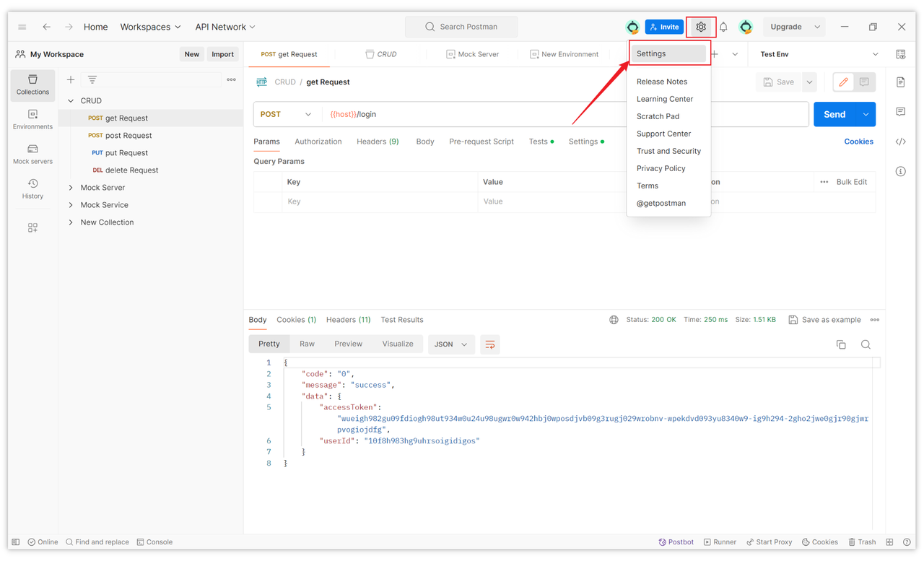Create new collection with plus icon
The image size is (924, 561).
click(x=71, y=80)
